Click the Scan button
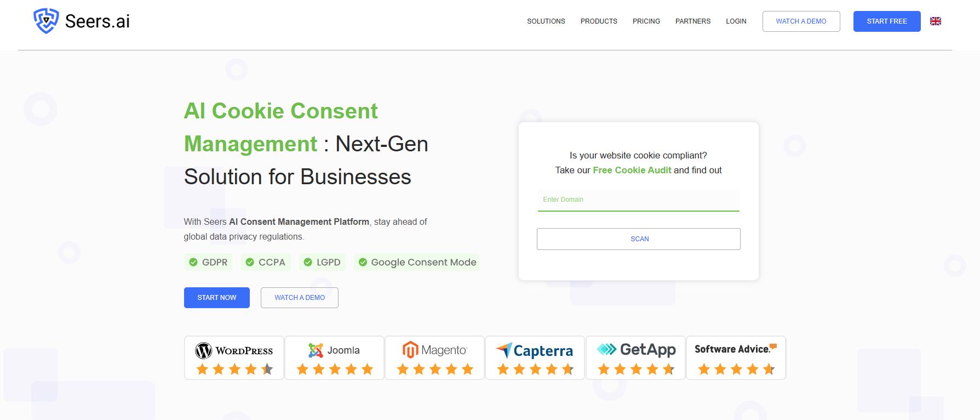Viewport: 980px width, 420px height. point(638,239)
